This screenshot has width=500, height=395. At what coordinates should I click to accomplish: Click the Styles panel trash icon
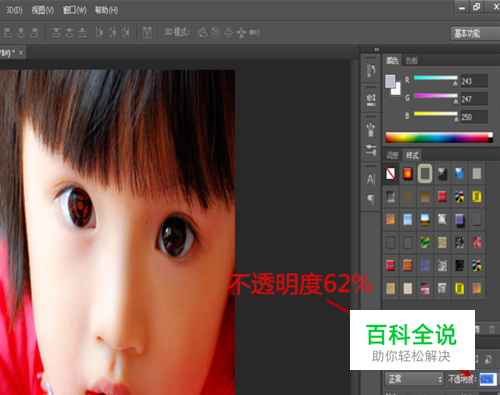click(492, 329)
